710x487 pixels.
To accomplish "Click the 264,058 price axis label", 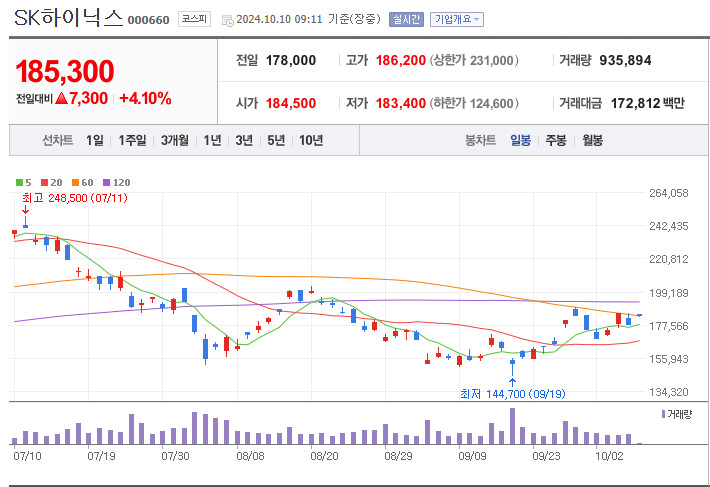I will 668,193.
